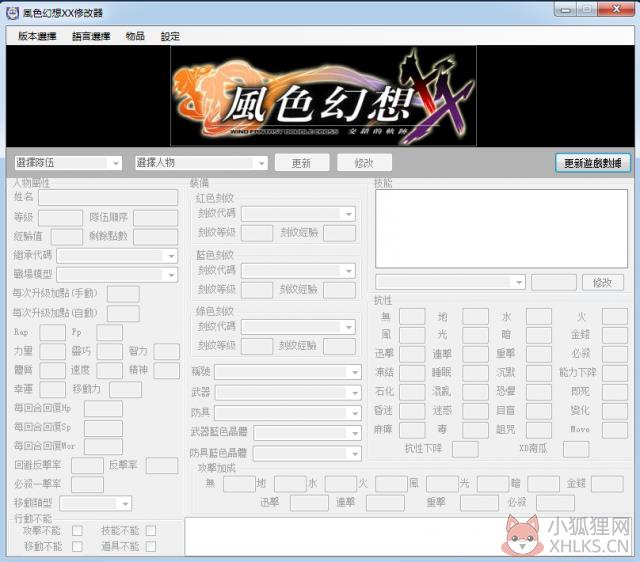Image resolution: width=640 pixels, height=562 pixels.
Task: Click the 紅色刻紋 刻紋等級 field
Action: [x=257, y=233]
